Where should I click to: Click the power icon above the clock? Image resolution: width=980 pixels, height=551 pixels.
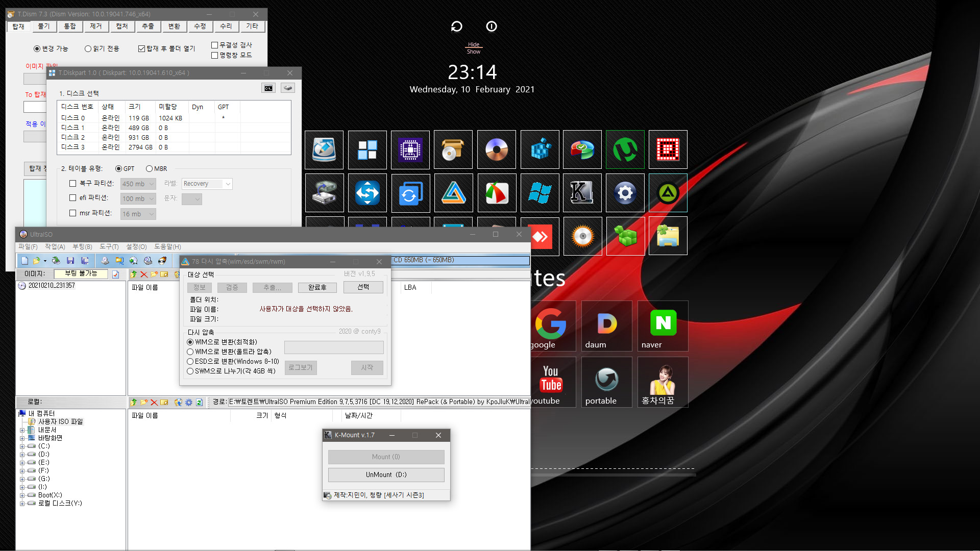[492, 27]
